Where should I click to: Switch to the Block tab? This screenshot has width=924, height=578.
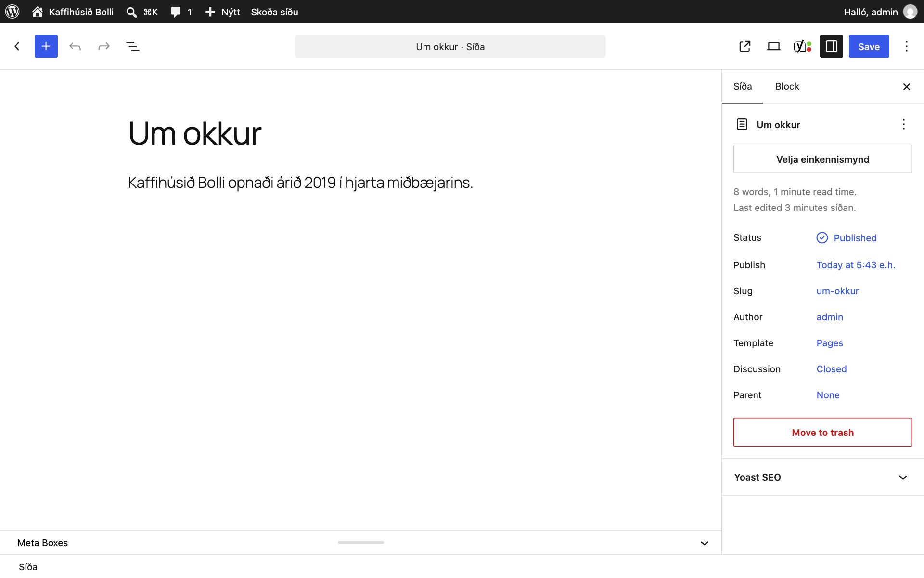pyautogui.click(x=787, y=86)
